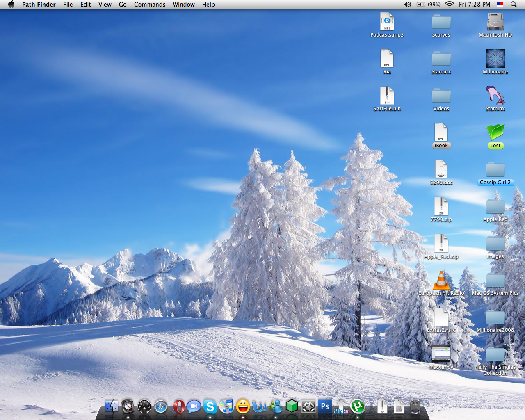Image resolution: width=525 pixels, height=420 pixels.
Task: Open the Trash in the Dock
Action: coord(415,406)
